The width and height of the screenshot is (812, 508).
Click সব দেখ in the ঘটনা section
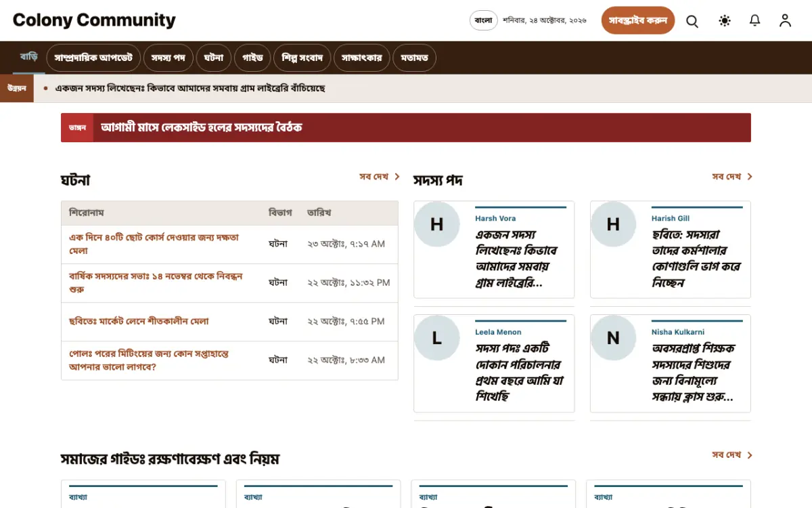coord(380,177)
